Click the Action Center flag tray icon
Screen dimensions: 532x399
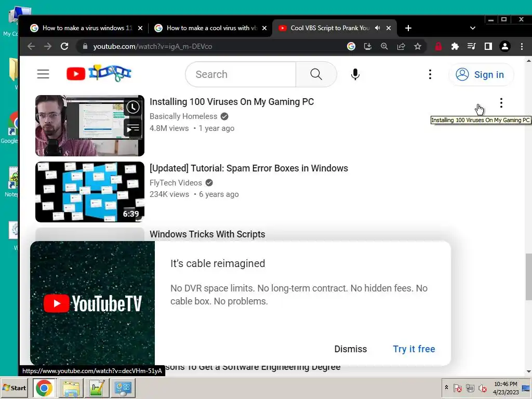[x=457, y=388]
